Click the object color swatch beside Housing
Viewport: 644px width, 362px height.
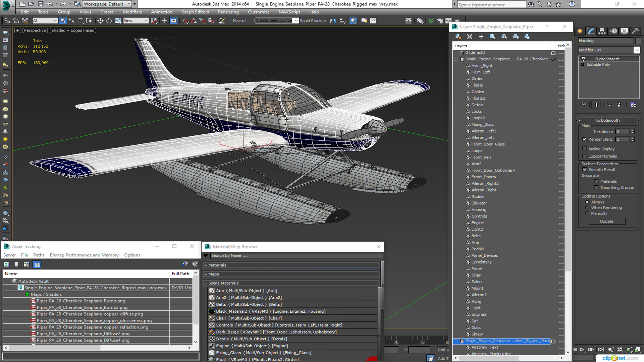click(638, 41)
